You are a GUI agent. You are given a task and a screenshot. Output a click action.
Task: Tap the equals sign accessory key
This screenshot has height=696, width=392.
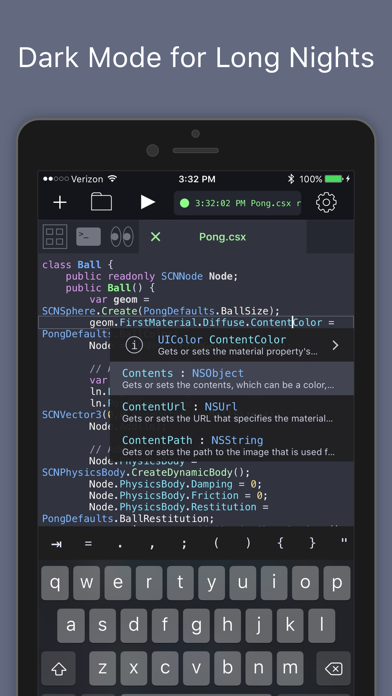[88, 543]
